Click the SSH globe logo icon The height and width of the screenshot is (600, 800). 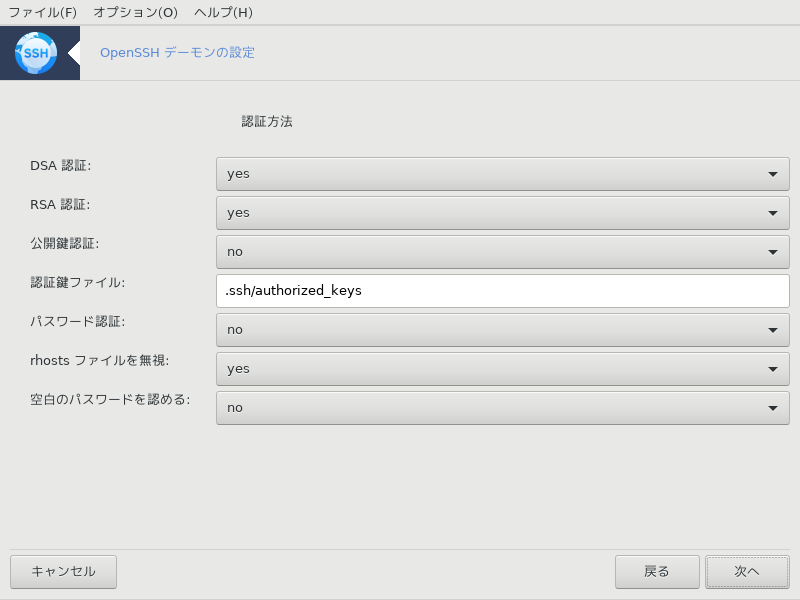point(36,53)
